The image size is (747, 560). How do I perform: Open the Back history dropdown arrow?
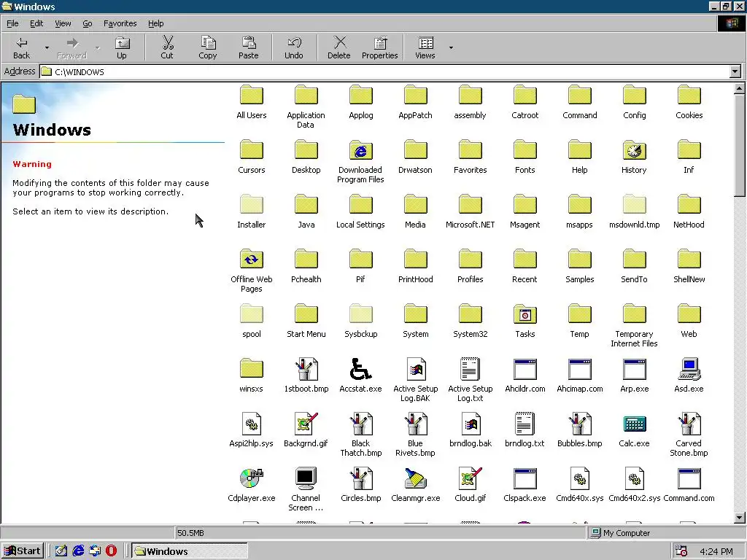tap(47, 47)
